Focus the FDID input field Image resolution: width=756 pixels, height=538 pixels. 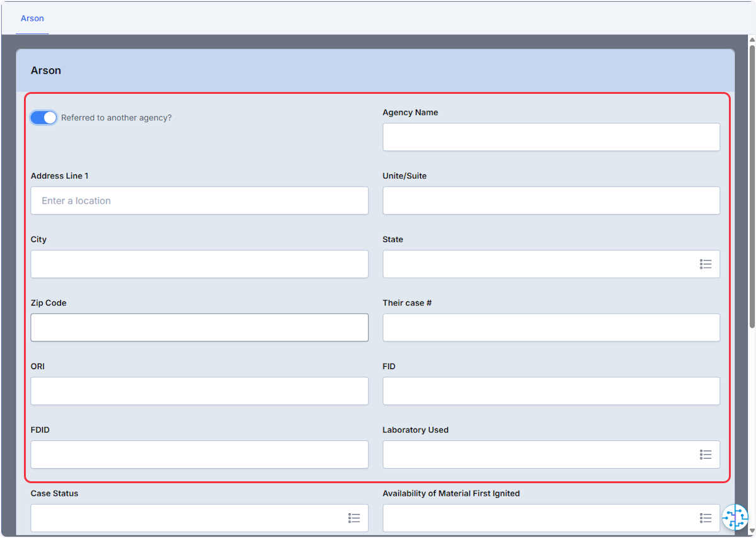pos(199,454)
